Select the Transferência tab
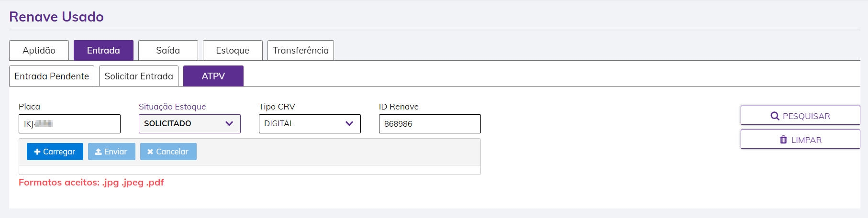This screenshot has height=218, width=868. coord(300,50)
